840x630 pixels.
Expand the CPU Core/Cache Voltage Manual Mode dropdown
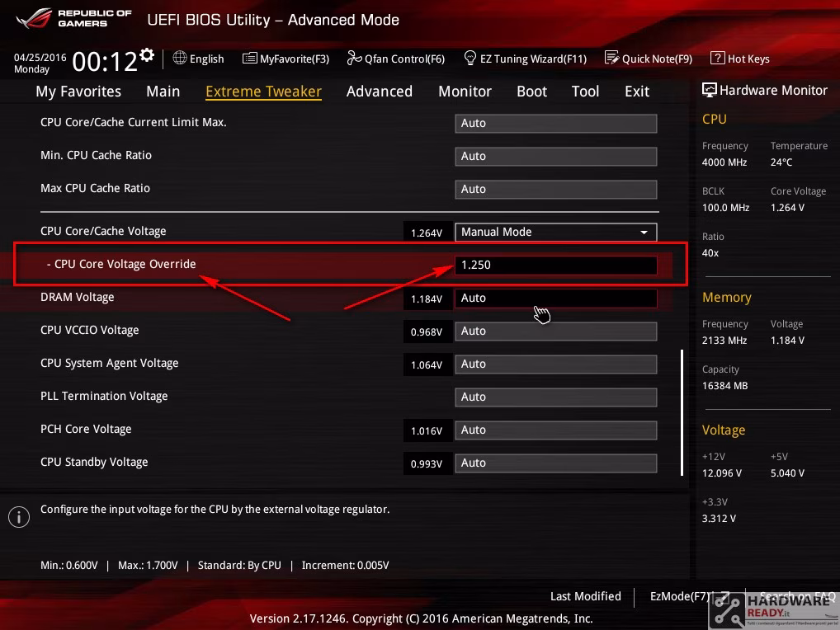555,233
